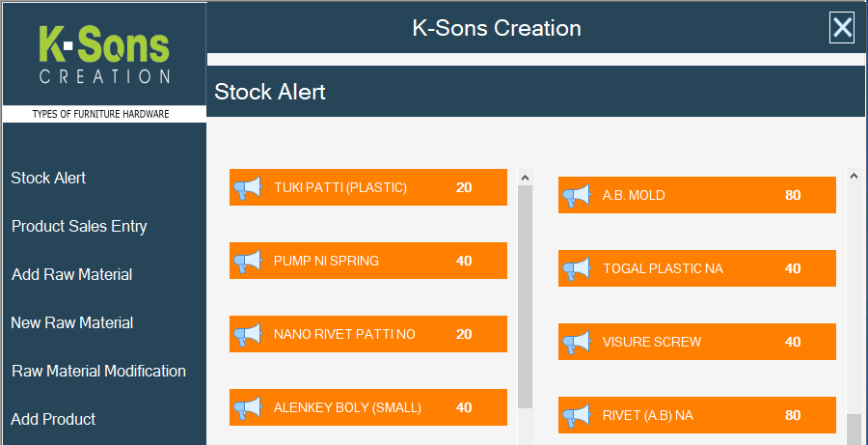Choose Add Product from sidebar

[54, 420]
